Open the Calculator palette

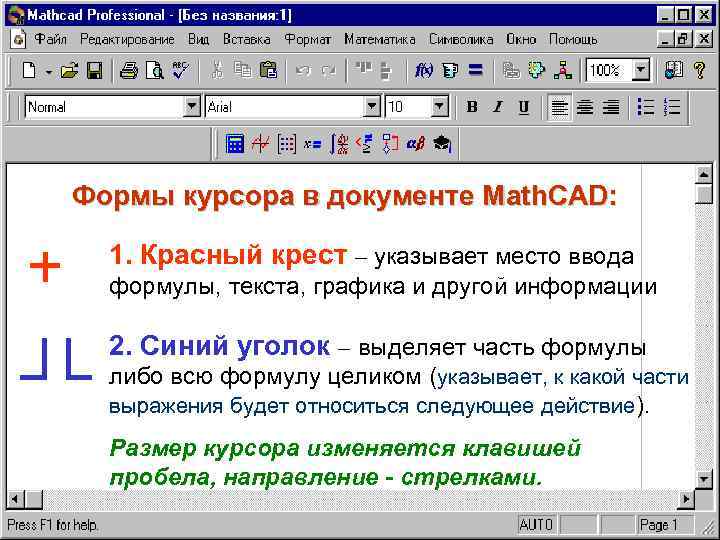[x=235, y=144]
